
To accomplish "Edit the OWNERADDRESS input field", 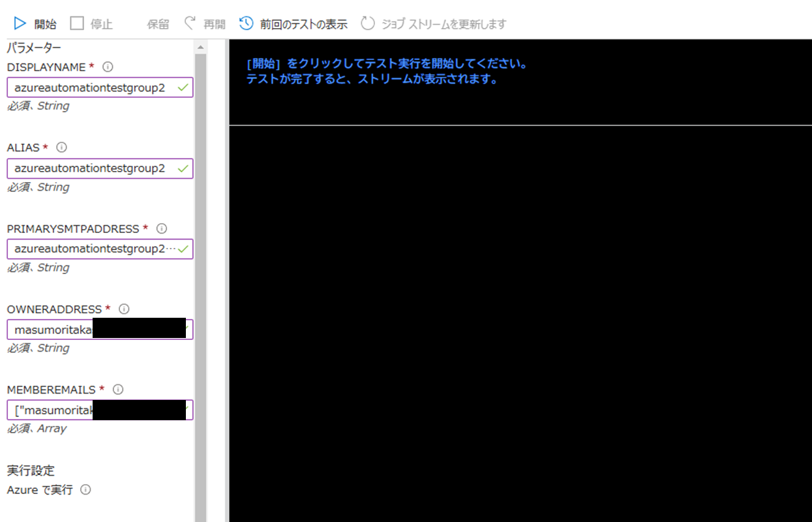I will point(100,330).
